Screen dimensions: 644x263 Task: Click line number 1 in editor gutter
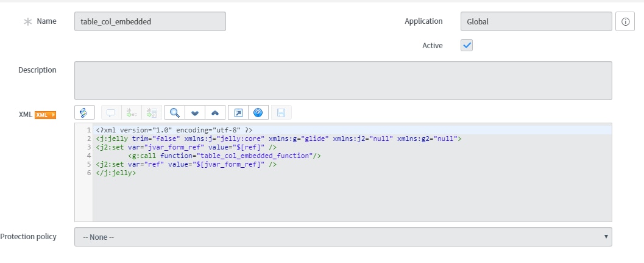tap(88, 130)
